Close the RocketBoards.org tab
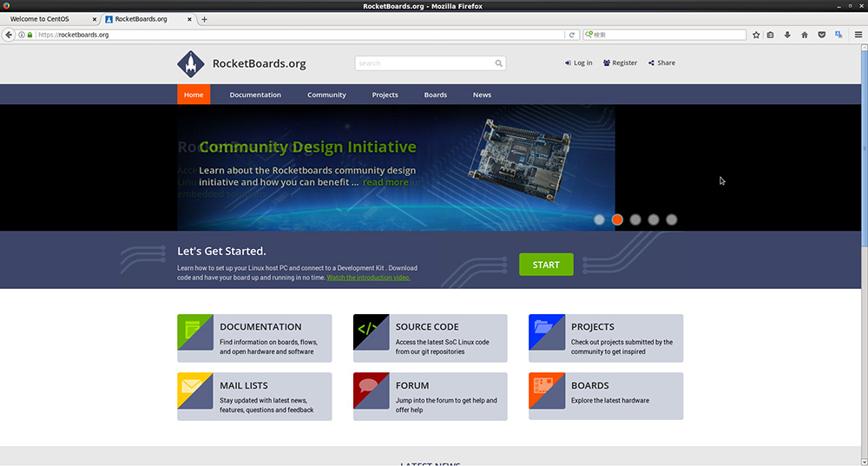Viewport: 868px width, 466px height. (x=189, y=19)
